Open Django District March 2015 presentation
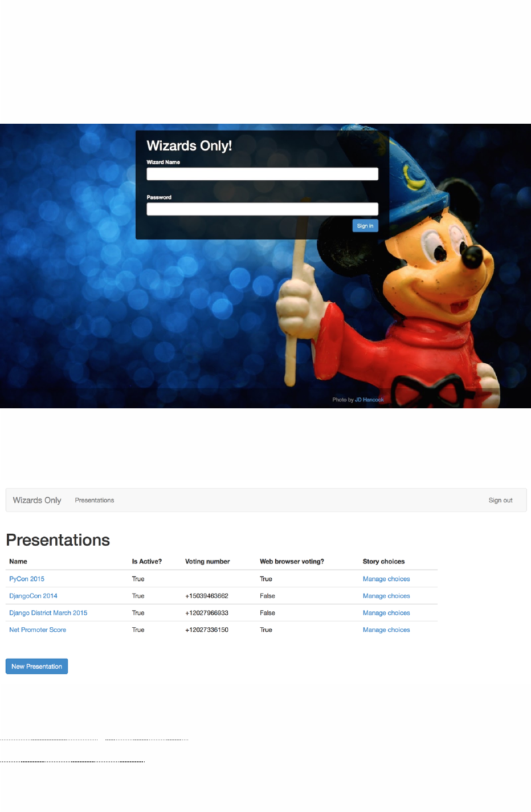The width and height of the screenshot is (531, 812). pyautogui.click(x=48, y=613)
